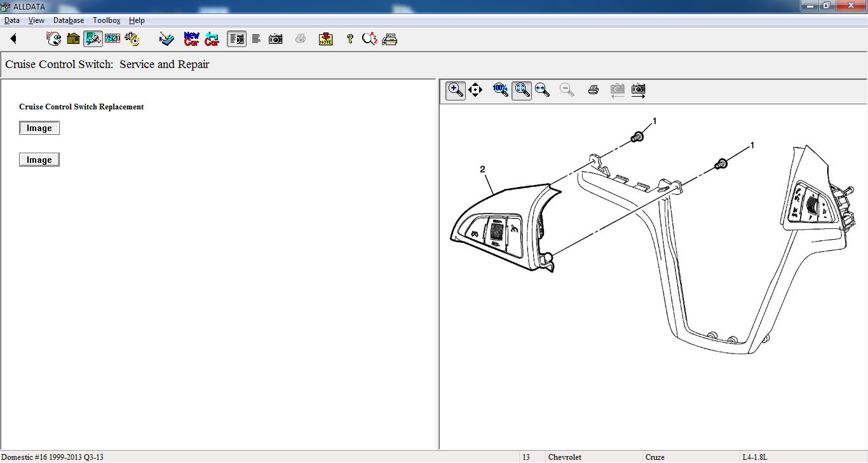Viewport: 868px width, 463px height.
Task: Open the sticky Note tool
Action: tap(325, 38)
